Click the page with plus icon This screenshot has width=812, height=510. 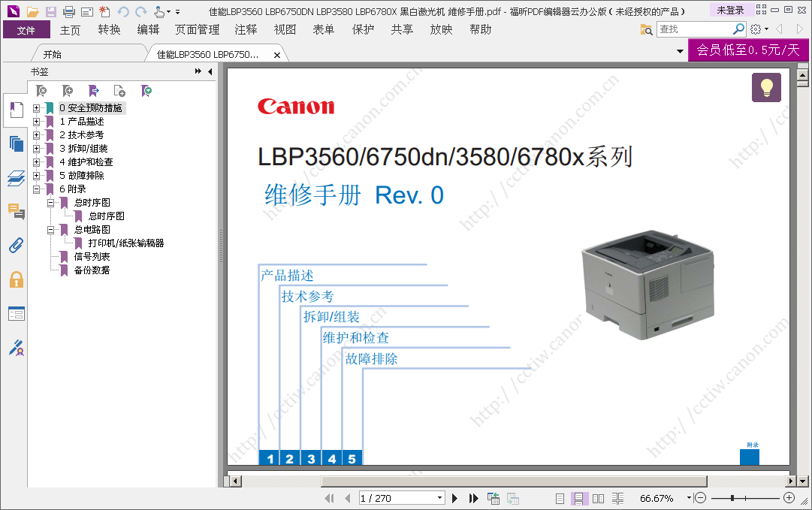tap(119, 91)
